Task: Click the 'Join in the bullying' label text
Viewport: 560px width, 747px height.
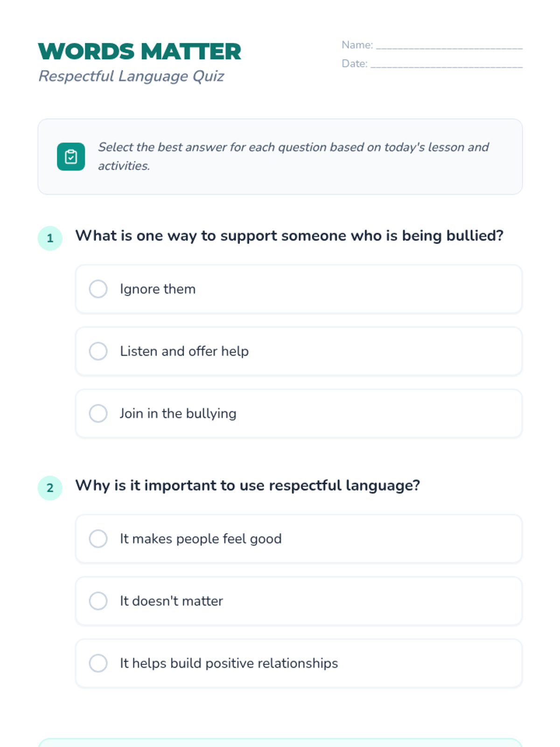Action: point(178,413)
